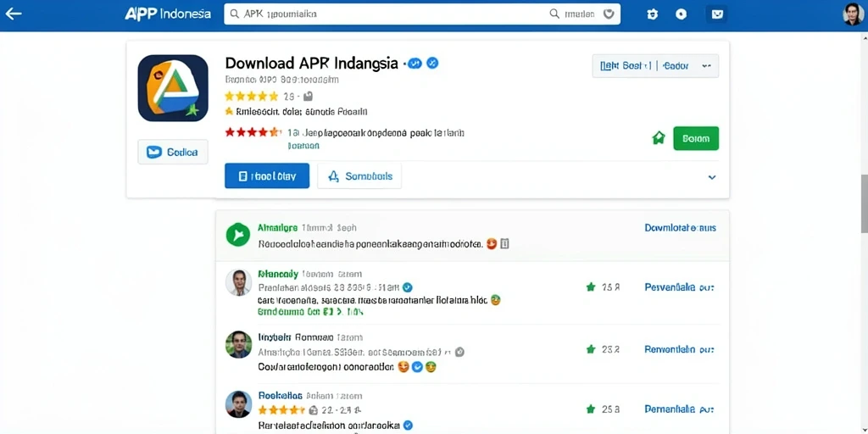Image resolution: width=868 pixels, height=434 pixels.
Task: Open the Rfanoady reviewer avatar
Action: coord(238,282)
